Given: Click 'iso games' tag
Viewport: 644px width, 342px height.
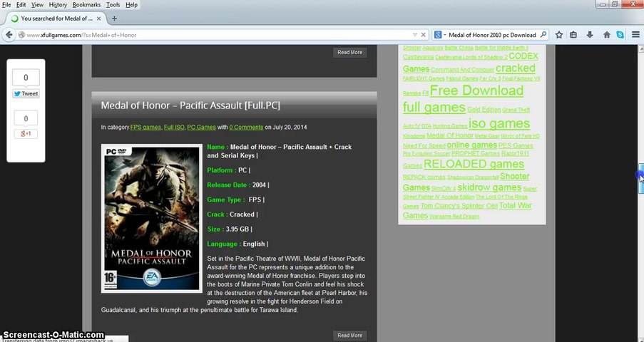Looking at the screenshot, I should [x=499, y=123].
